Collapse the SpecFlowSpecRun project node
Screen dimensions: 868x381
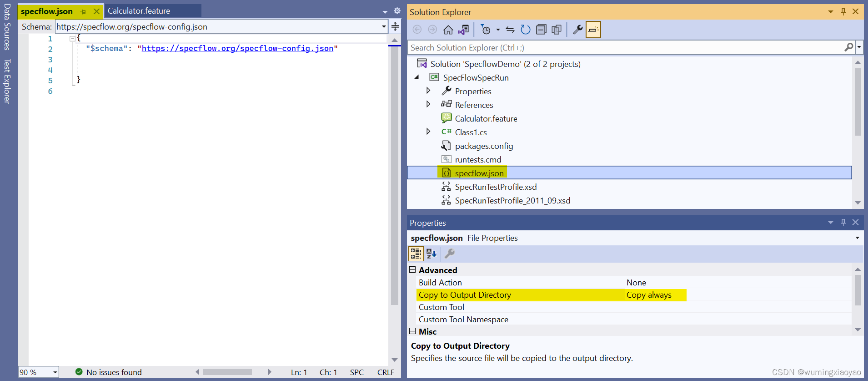click(416, 77)
